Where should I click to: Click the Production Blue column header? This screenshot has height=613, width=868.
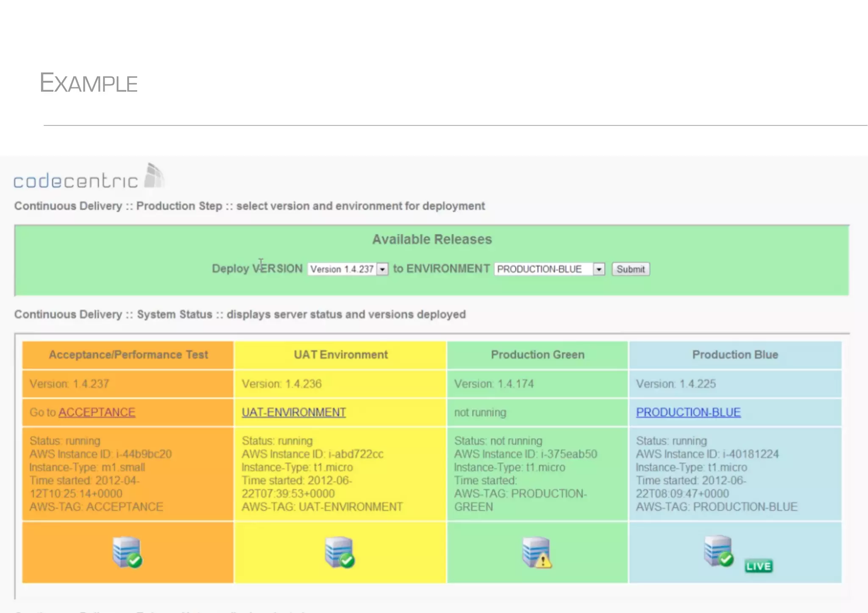[x=735, y=355]
